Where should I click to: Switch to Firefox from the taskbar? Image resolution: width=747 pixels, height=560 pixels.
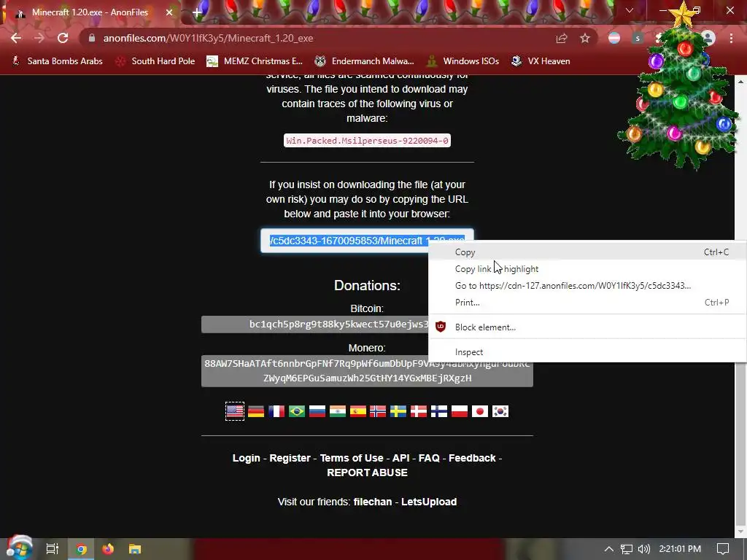coord(108,549)
